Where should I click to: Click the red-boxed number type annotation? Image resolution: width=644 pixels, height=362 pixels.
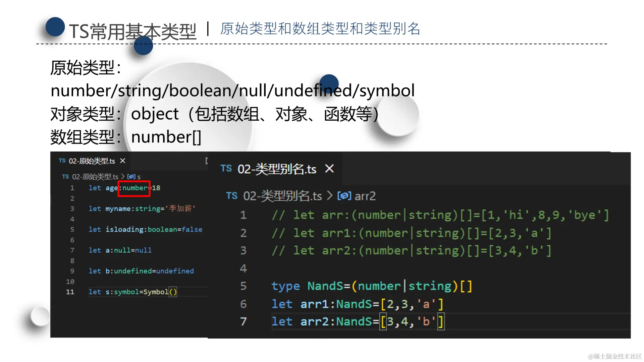[134, 188]
